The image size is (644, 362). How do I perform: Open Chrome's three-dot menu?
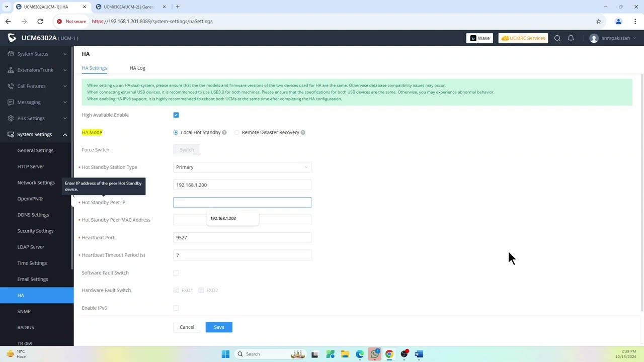click(x=635, y=21)
